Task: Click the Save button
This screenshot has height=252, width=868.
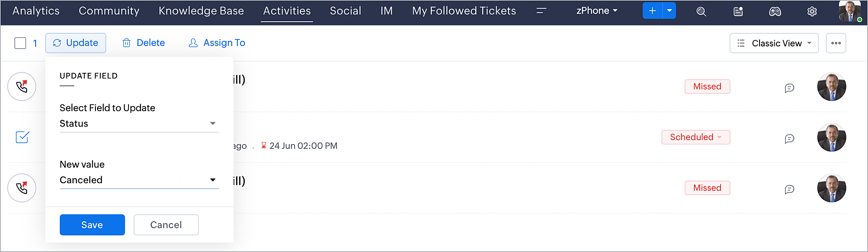Action: coord(92,225)
